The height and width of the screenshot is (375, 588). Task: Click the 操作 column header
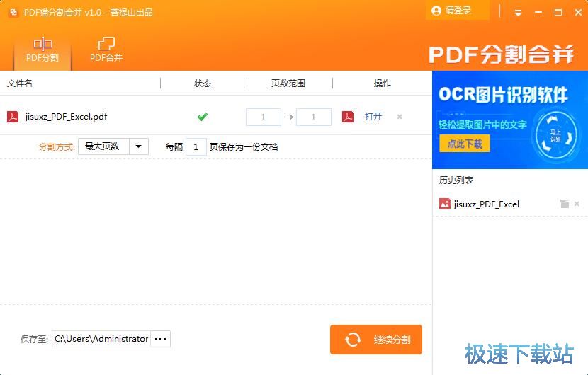pyautogui.click(x=383, y=83)
